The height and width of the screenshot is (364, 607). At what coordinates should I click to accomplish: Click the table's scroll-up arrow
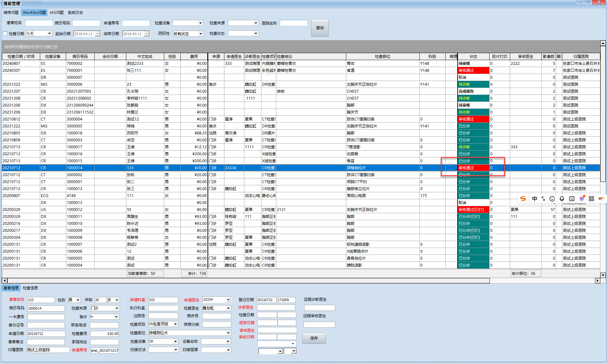pyautogui.click(x=603, y=43)
